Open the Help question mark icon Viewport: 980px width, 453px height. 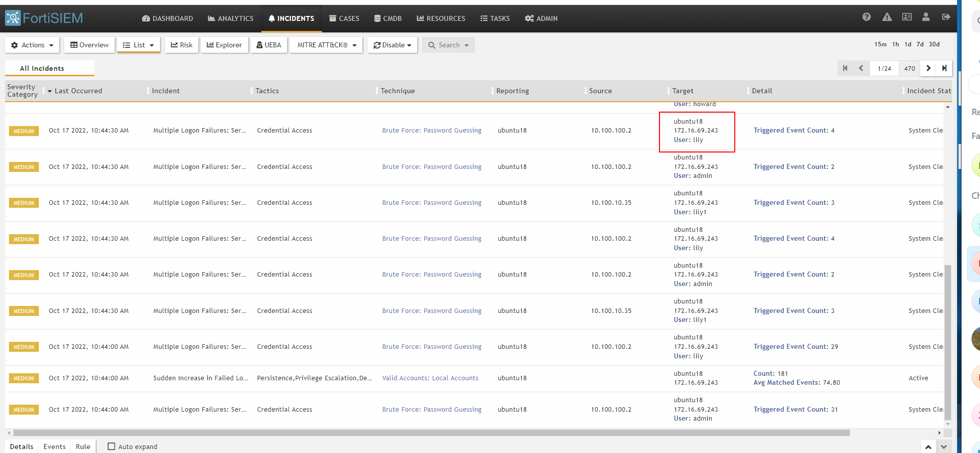pos(866,16)
